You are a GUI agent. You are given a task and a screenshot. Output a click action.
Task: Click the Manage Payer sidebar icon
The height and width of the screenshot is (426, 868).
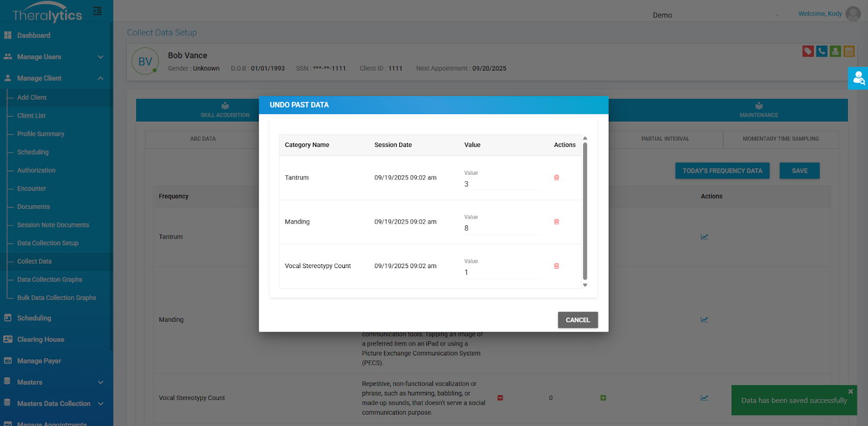[8, 361]
